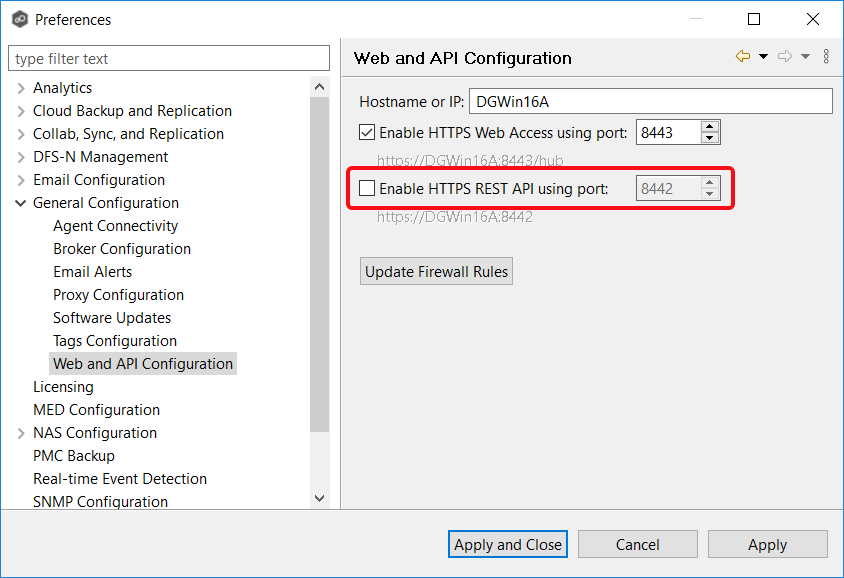Expand the NAS Configuration node

pyautogui.click(x=20, y=432)
